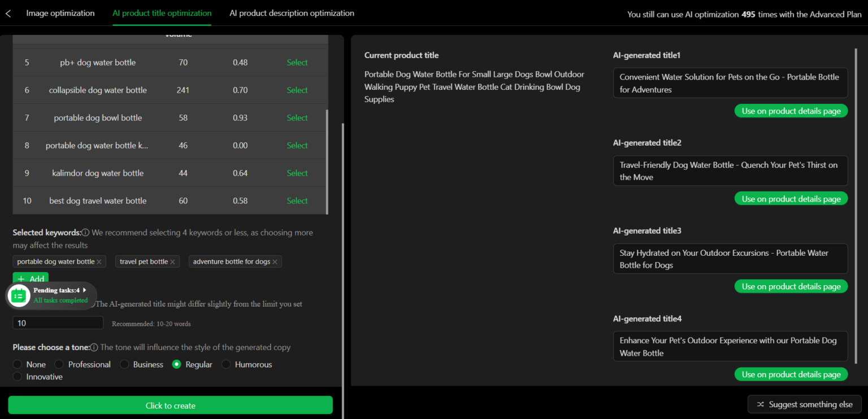Use AI-generated title2 on product details page

(791, 199)
